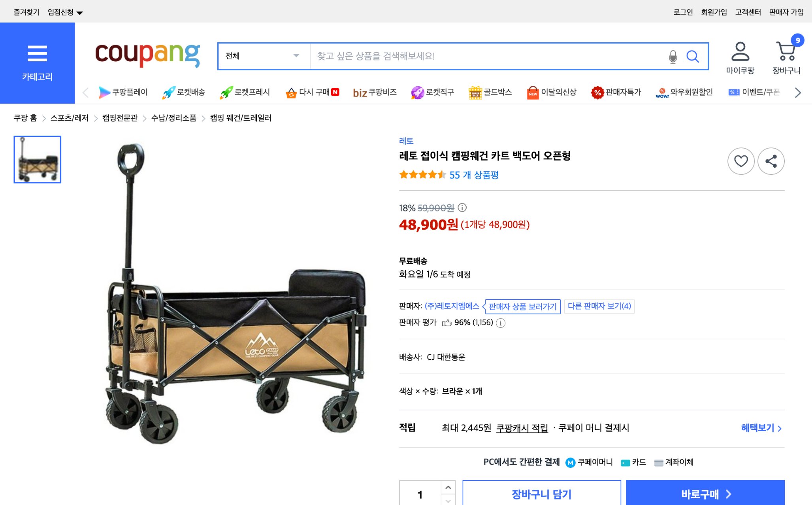This screenshot has height=505, width=812.
Task: Click the 로켓배송 rocket icon
Action: pyautogui.click(x=169, y=92)
